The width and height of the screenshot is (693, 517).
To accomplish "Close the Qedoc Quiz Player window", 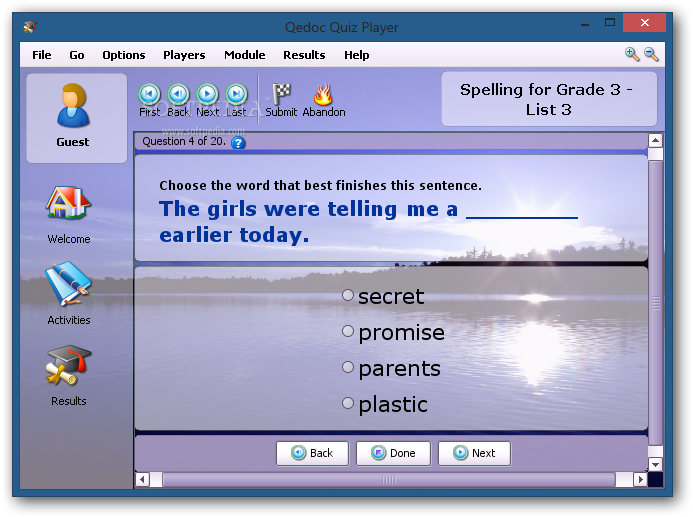I will click(644, 23).
